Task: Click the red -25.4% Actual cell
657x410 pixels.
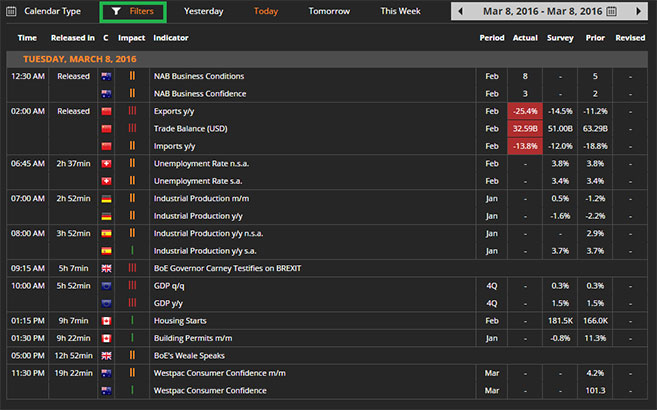Action: click(525, 111)
